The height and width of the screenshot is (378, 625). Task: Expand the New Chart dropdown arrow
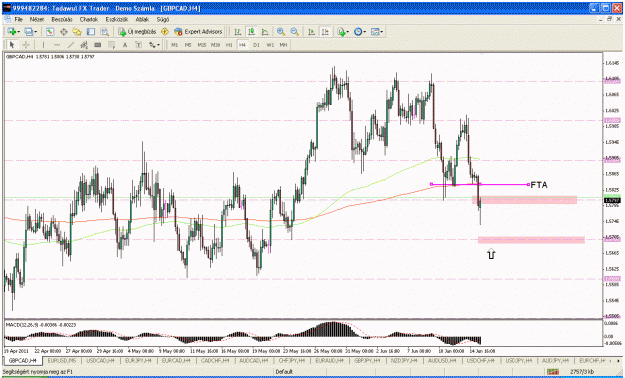[x=18, y=32]
